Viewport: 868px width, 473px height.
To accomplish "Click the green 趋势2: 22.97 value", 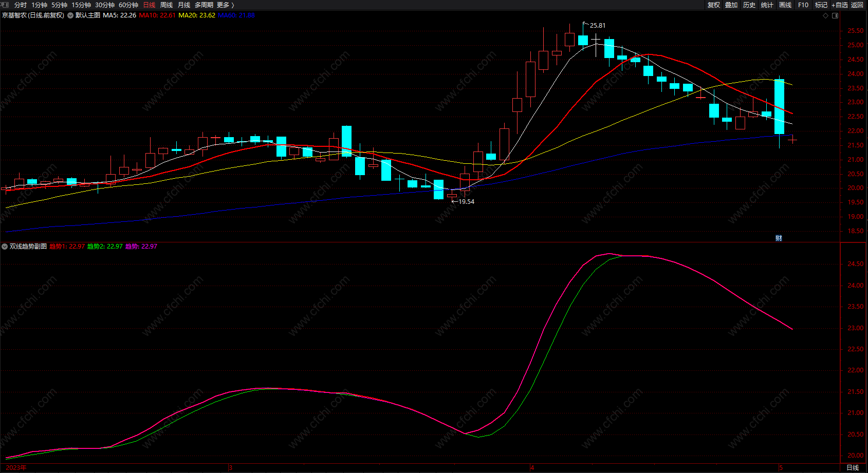I will pyautogui.click(x=105, y=247).
